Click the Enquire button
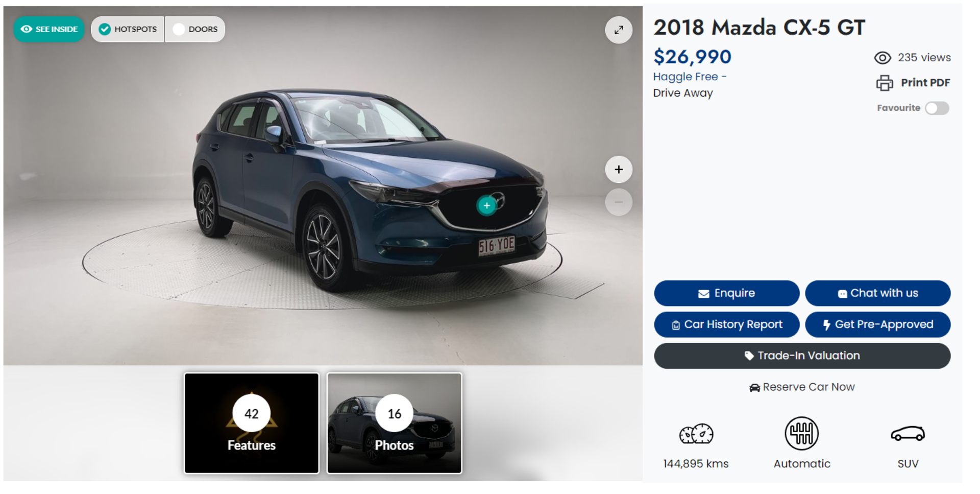 (x=726, y=293)
